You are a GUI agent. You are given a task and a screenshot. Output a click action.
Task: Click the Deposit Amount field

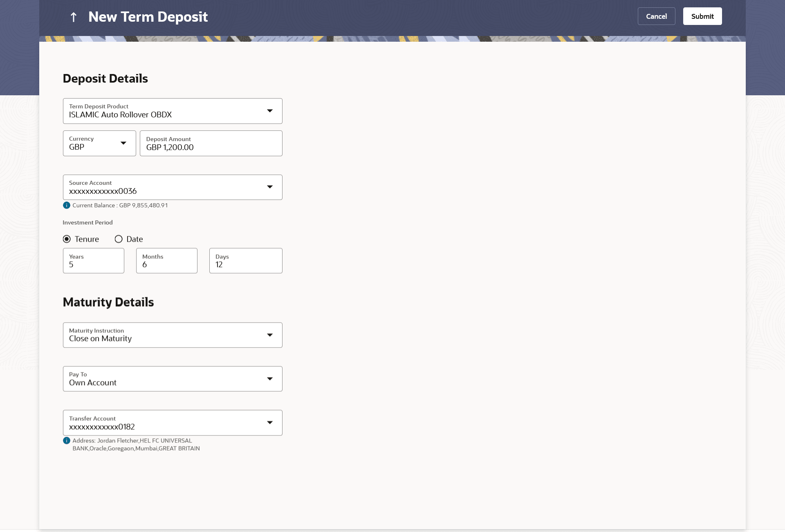click(211, 144)
